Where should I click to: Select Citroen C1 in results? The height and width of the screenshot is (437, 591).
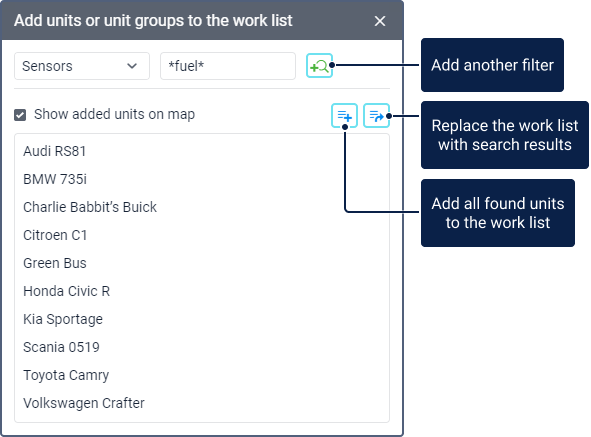(55, 235)
